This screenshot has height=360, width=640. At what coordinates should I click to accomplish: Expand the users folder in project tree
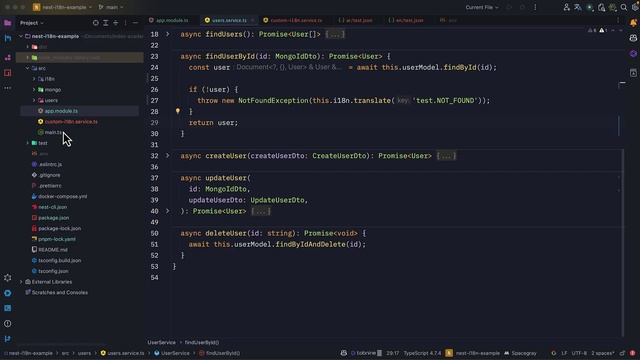(x=34, y=100)
